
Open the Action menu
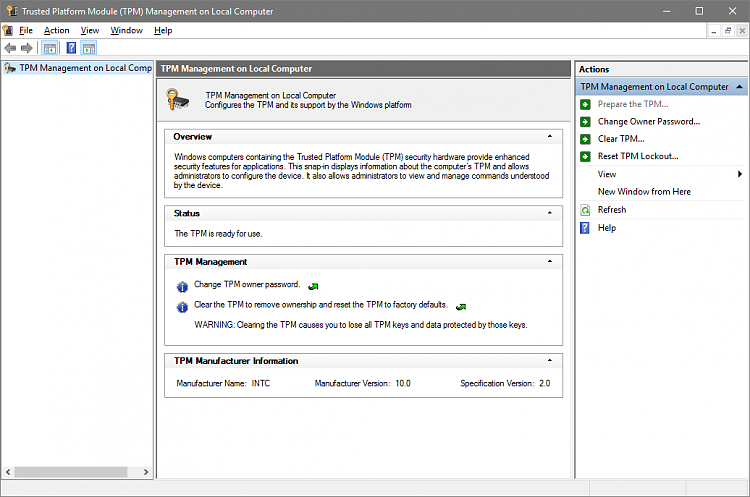pyautogui.click(x=56, y=30)
